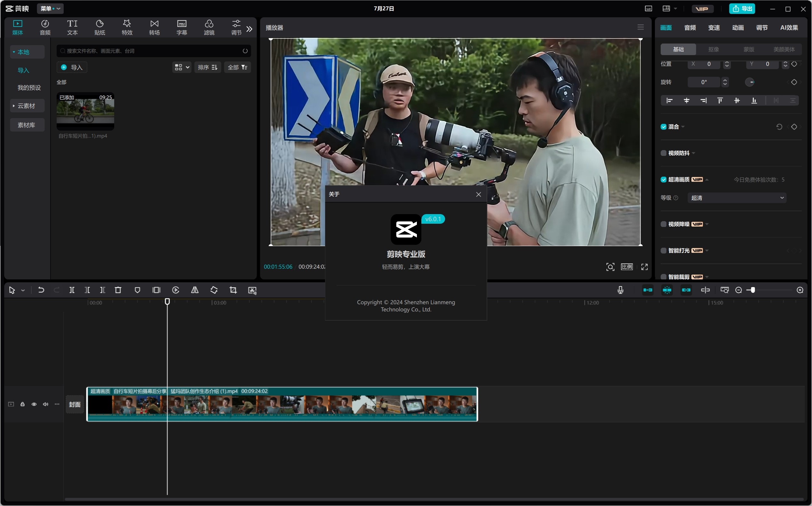Enable the 智能打光 checkbox

(x=664, y=251)
